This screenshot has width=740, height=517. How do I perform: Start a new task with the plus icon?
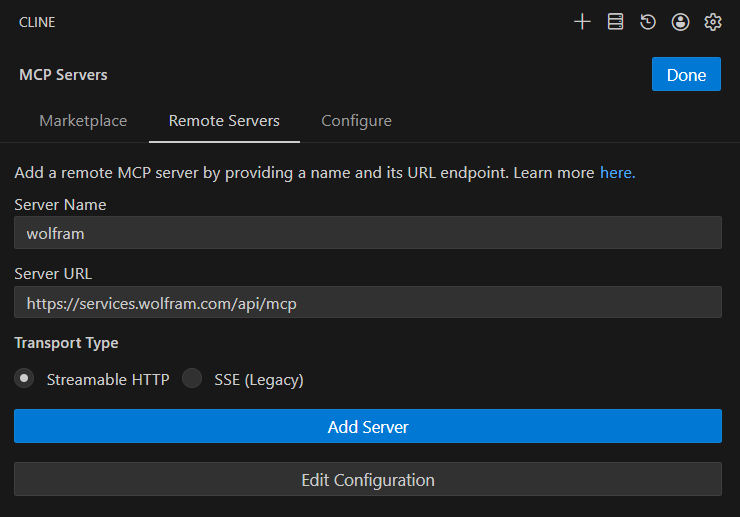(x=582, y=22)
